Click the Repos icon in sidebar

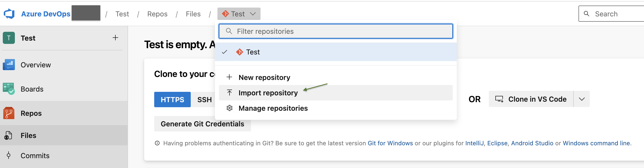click(x=9, y=113)
